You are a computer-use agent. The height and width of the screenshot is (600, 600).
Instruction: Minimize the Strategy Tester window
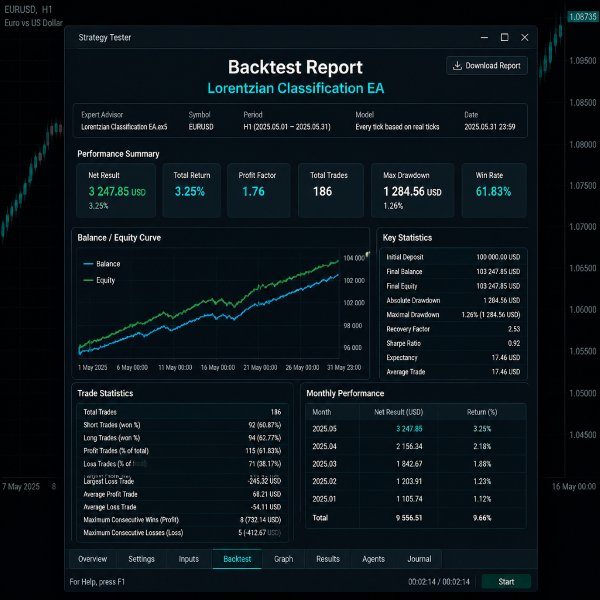[x=484, y=38]
